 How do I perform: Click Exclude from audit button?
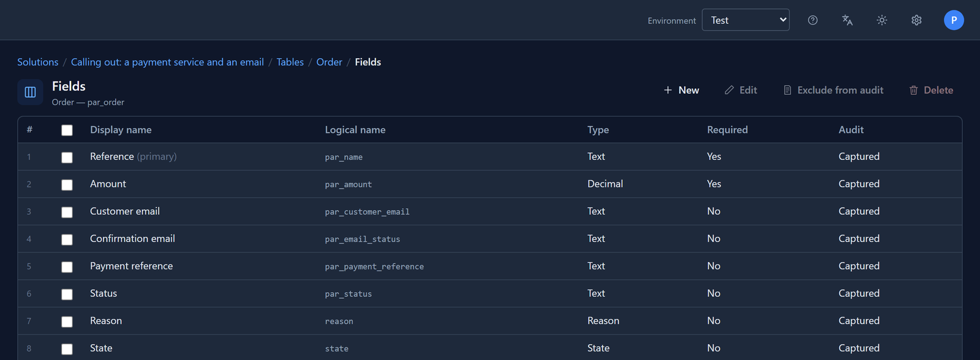pos(833,90)
